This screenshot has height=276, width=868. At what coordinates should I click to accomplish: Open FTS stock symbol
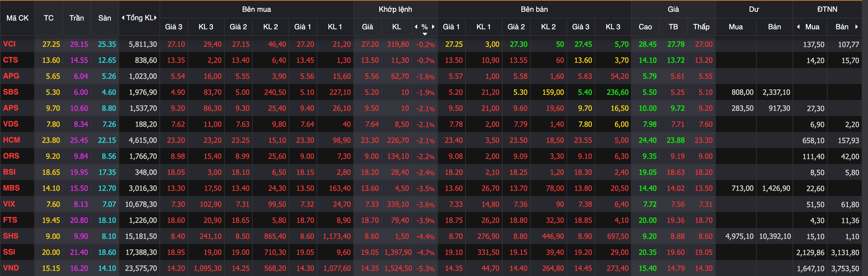10,220
